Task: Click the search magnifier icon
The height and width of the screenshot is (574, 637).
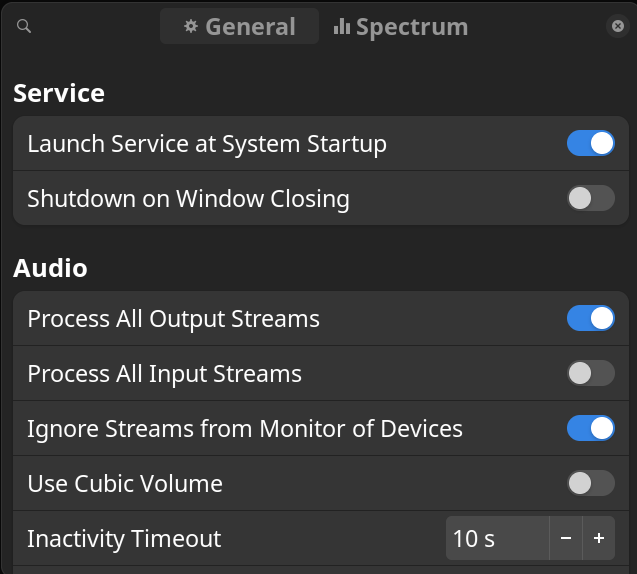Action: 25,27
